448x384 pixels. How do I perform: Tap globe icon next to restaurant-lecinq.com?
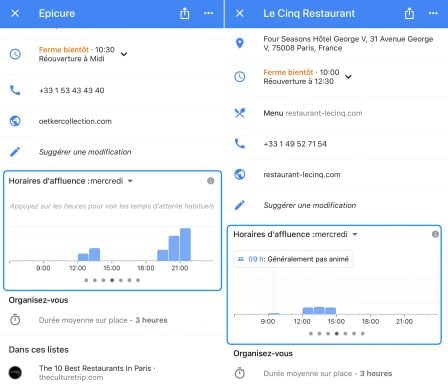click(x=240, y=174)
